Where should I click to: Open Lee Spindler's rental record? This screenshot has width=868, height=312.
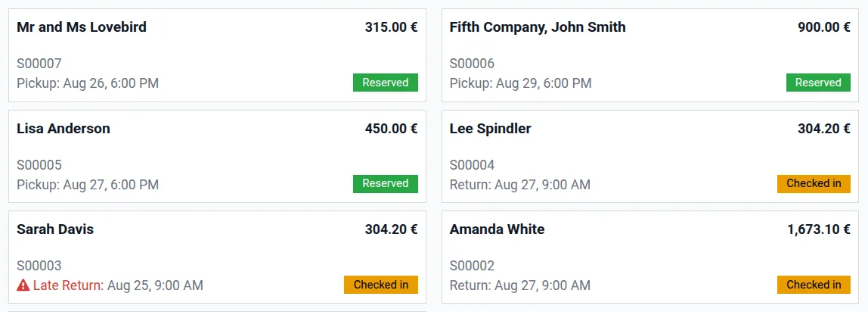(490, 129)
